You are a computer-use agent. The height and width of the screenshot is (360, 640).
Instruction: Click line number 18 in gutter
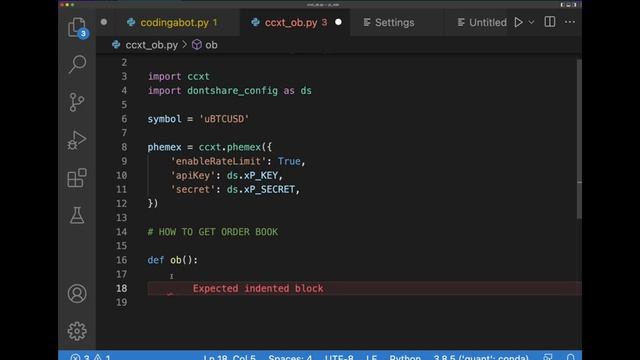click(x=121, y=288)
